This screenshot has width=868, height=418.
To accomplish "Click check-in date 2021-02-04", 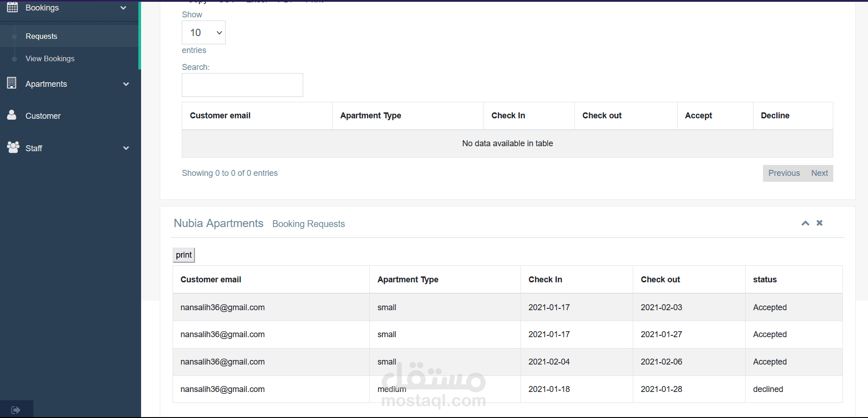I will [x=549, y=362].
